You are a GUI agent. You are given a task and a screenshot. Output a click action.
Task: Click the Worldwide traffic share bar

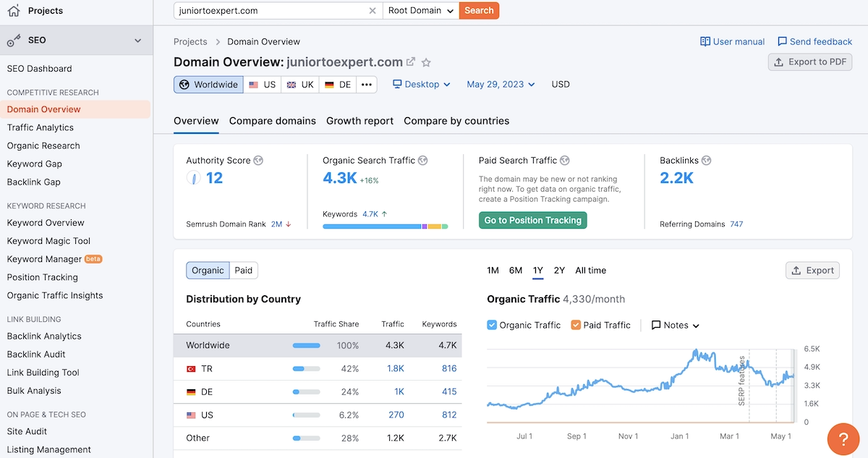click(307, 346)
